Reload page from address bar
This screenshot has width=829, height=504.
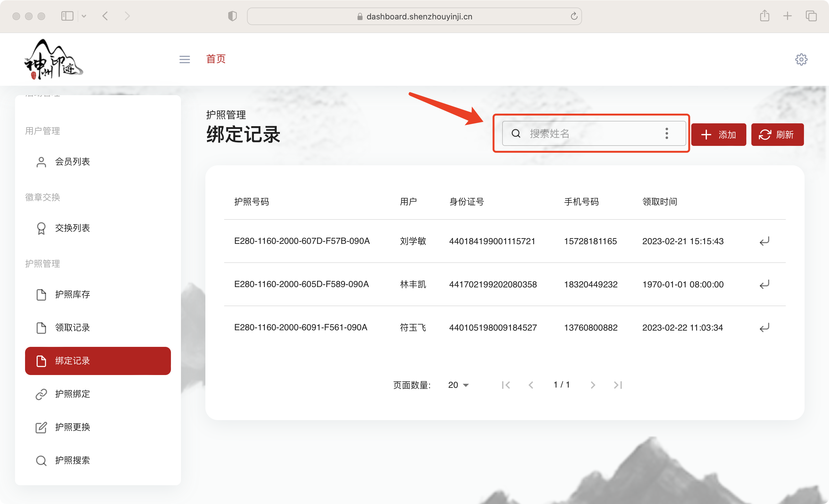pyautogui.click(x=574, y=16)
